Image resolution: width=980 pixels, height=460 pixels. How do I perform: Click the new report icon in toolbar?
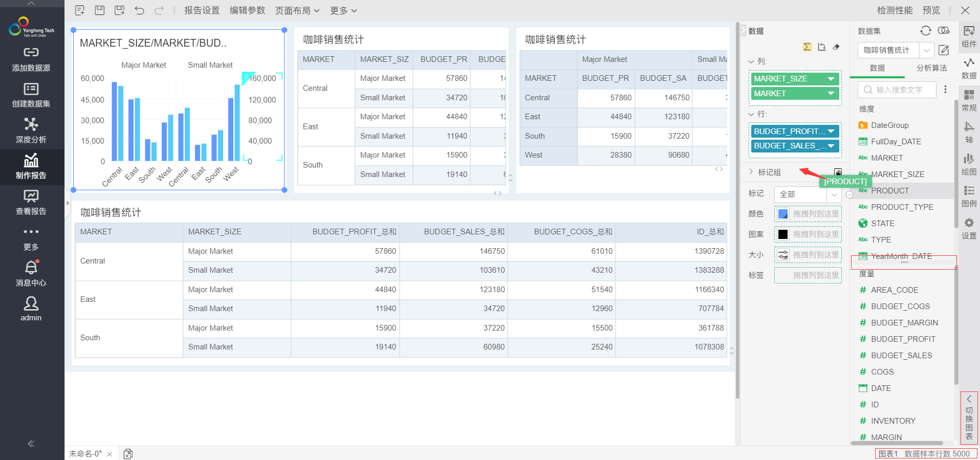click(x=80, y=10)
